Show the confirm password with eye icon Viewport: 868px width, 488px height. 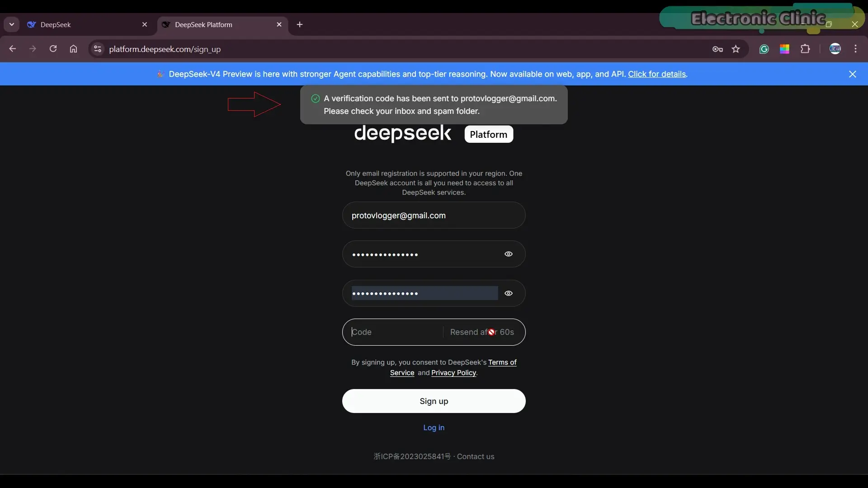[x=509, y=293]
